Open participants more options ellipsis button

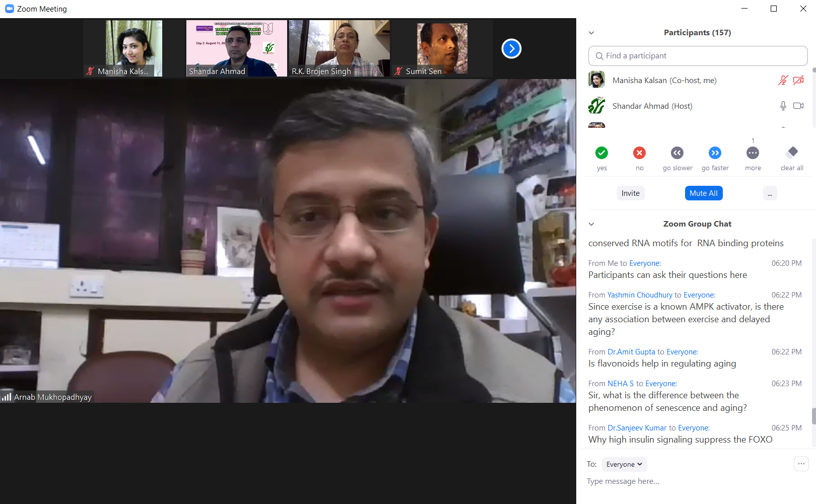[770, 193]
